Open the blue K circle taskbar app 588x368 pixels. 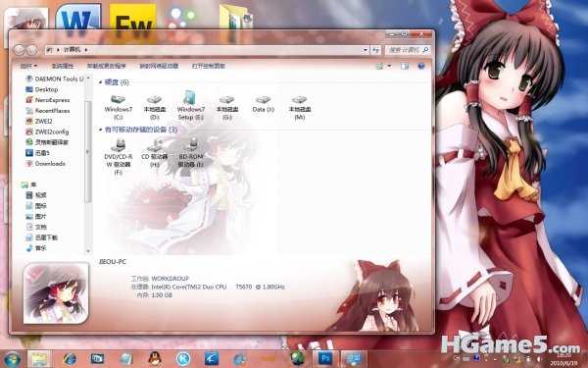pyautogui.click(x=183, y=358)
